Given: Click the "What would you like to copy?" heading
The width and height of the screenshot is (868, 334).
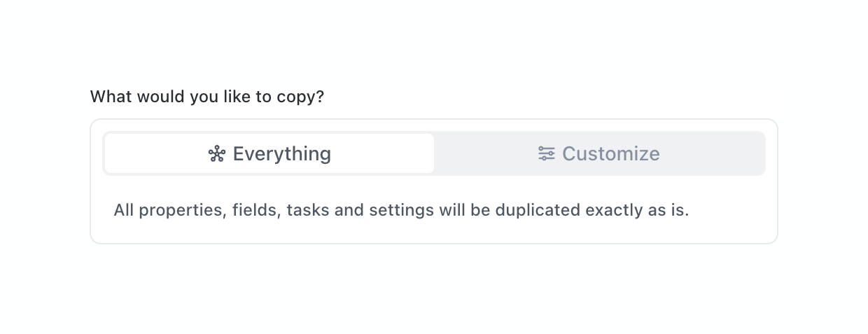Looking at the screenshot, I should click(207, 97).
